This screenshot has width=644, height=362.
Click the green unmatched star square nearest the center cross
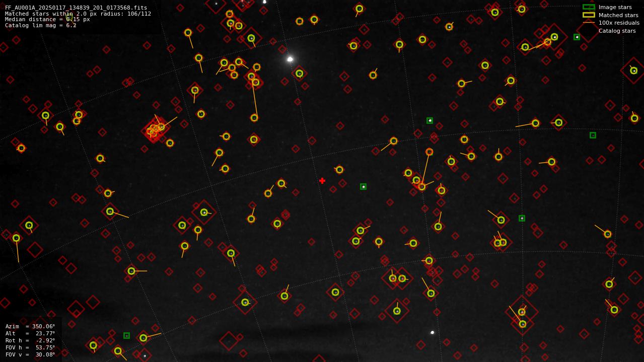pyautogui.click(x=363, y=187)
